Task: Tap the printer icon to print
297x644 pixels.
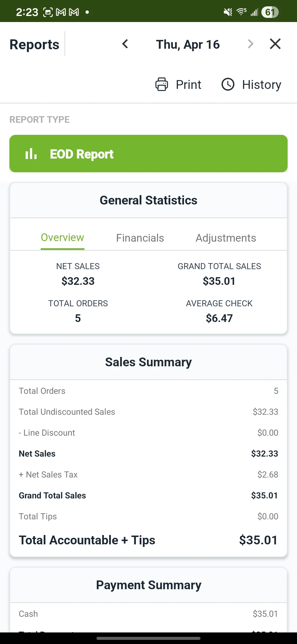Action: point(162,84)
